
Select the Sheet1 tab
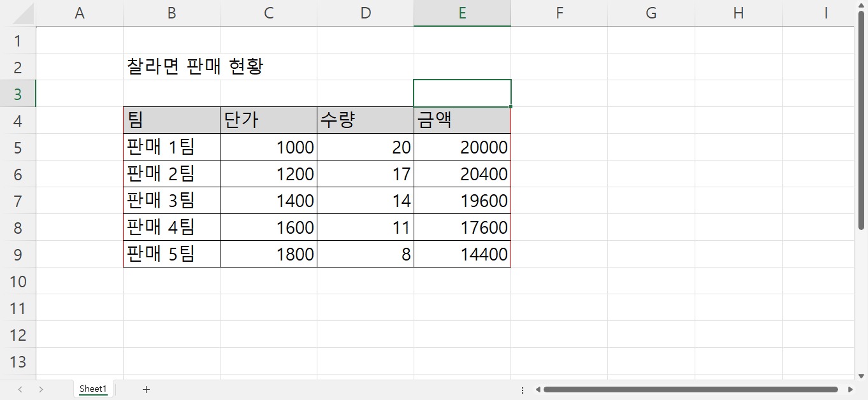pos(93,389)
